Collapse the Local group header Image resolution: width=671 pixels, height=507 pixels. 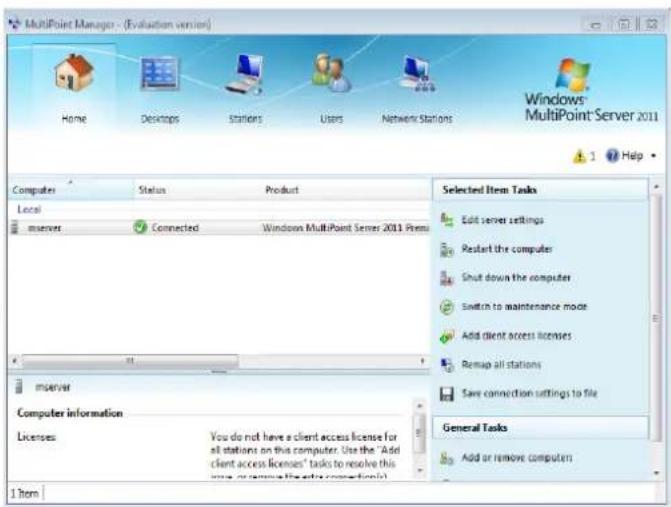click(29, 209)
